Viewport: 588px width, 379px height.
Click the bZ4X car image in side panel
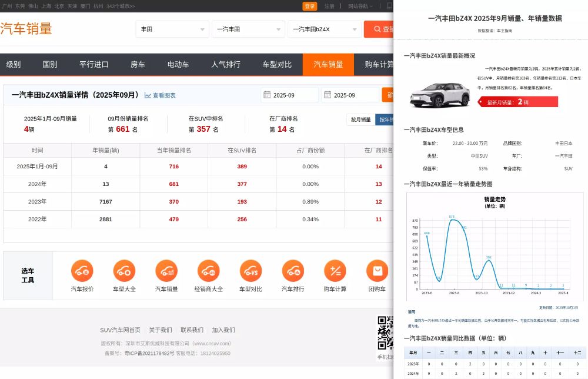[440, 95]
